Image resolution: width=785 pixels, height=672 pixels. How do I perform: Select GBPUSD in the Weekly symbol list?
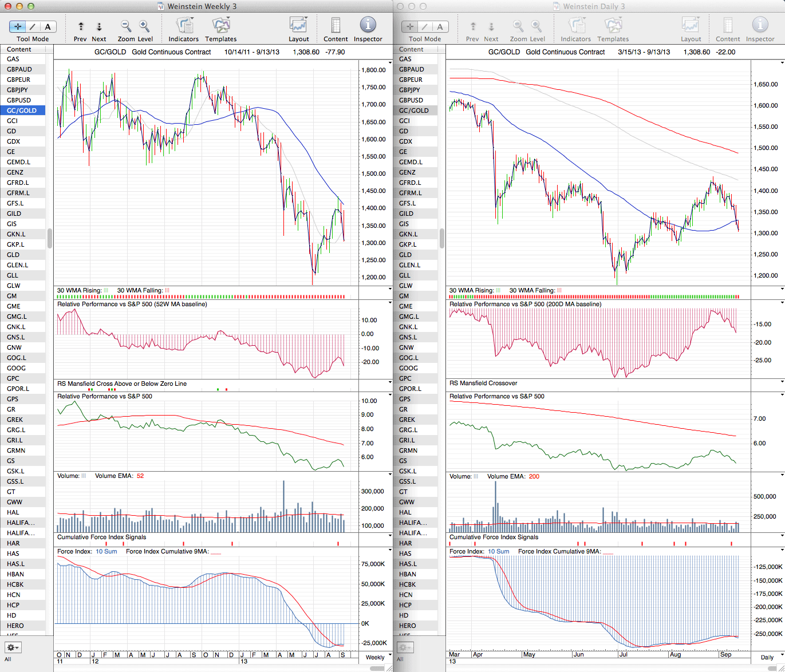click(19, 100)
